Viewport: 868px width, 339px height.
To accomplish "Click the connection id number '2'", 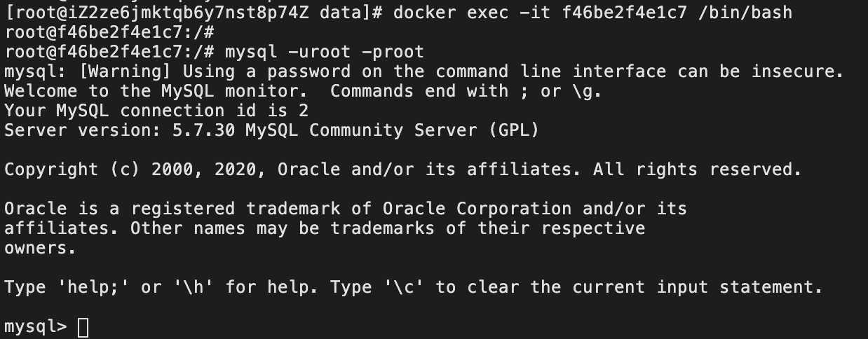I will 303,110.
